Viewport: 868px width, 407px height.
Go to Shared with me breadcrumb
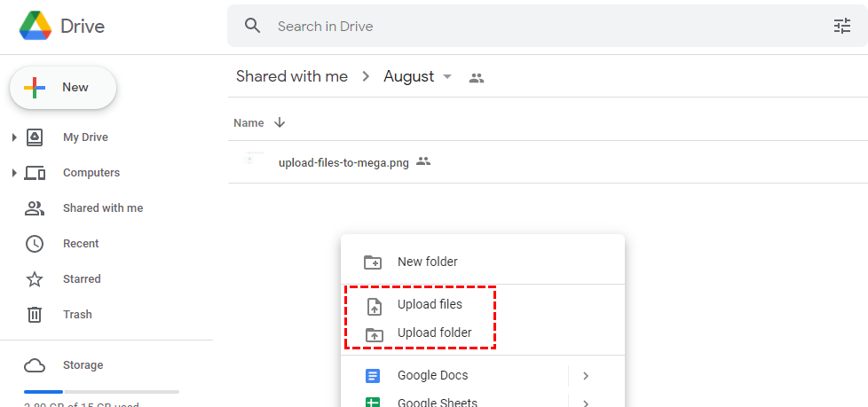coord(291,77)
